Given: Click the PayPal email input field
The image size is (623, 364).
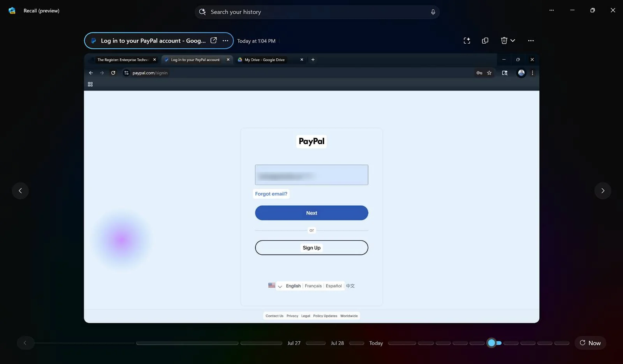Looking at the screenshot, I should click(311, 175).
